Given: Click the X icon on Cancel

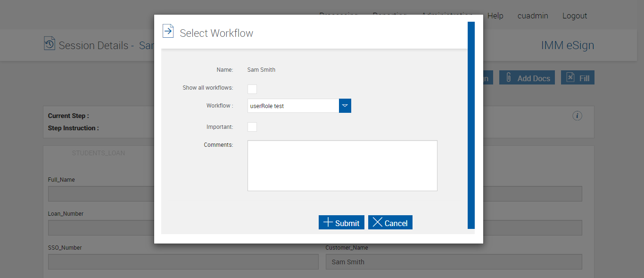Looking at the screenshot, I should click(377, 222).
